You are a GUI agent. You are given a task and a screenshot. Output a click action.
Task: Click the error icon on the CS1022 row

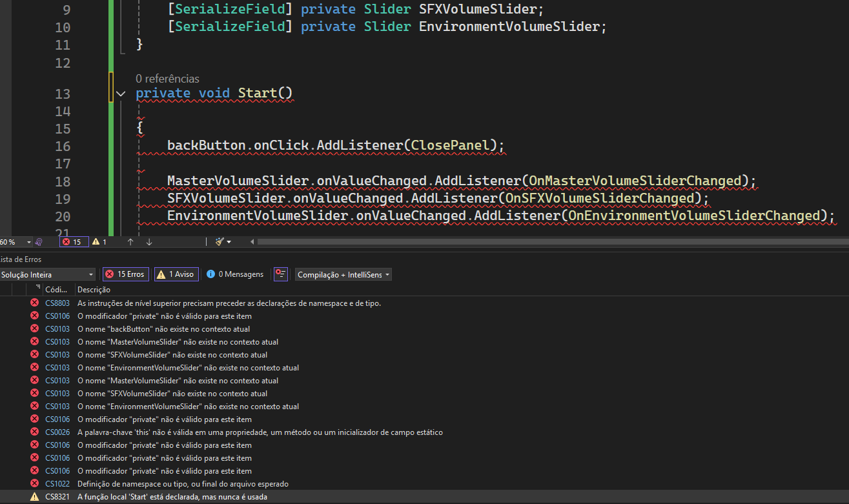[34, 483]
